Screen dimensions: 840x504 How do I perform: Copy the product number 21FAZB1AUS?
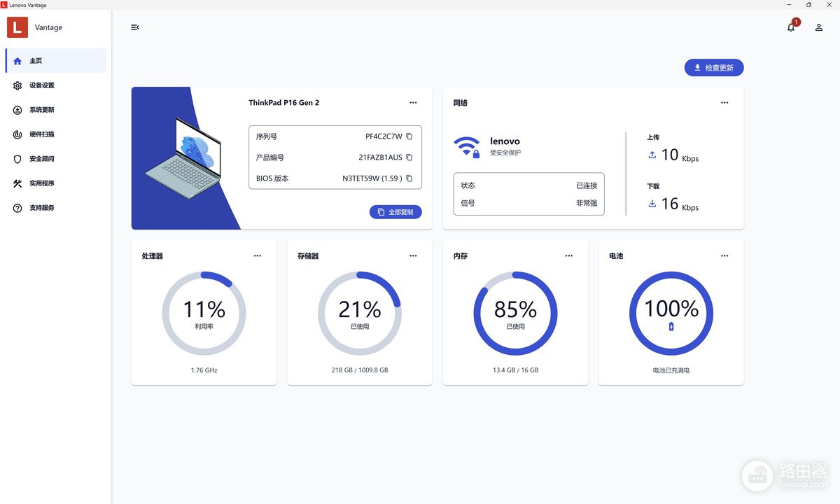point(409,157)
